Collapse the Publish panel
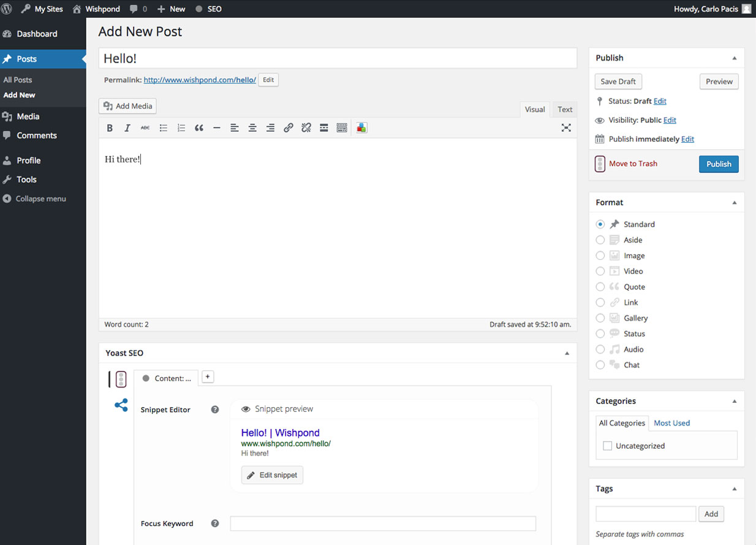This screenshot has height=545, width=756. [734, 58]
